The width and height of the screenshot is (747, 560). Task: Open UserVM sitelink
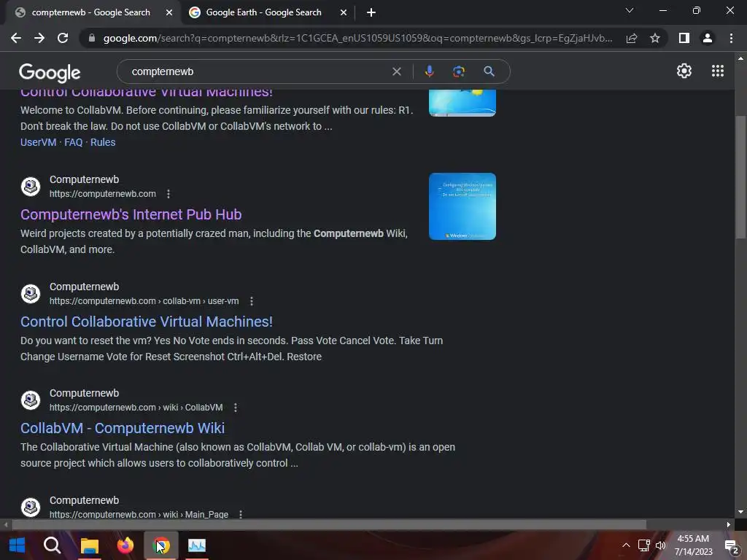tap(38, 142)
